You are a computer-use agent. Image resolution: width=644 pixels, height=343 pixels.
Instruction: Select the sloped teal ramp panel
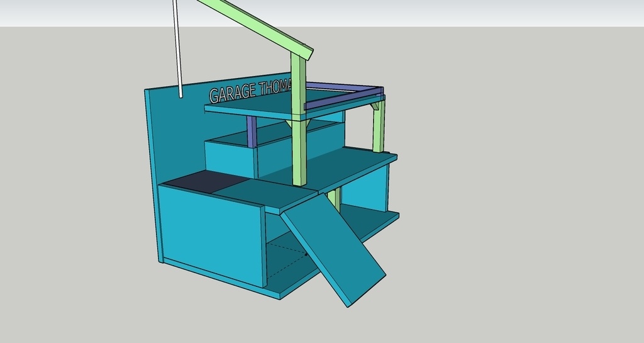click(x=333, y=249)
